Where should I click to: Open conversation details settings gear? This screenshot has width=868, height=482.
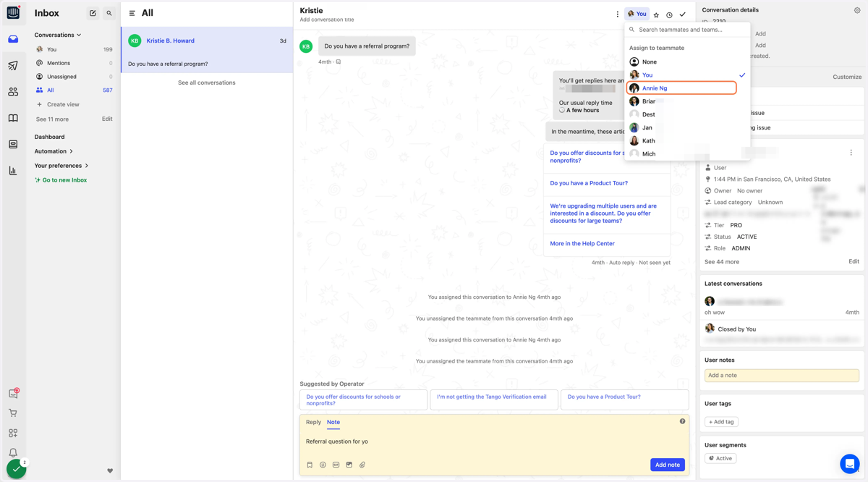pos(857,10)
